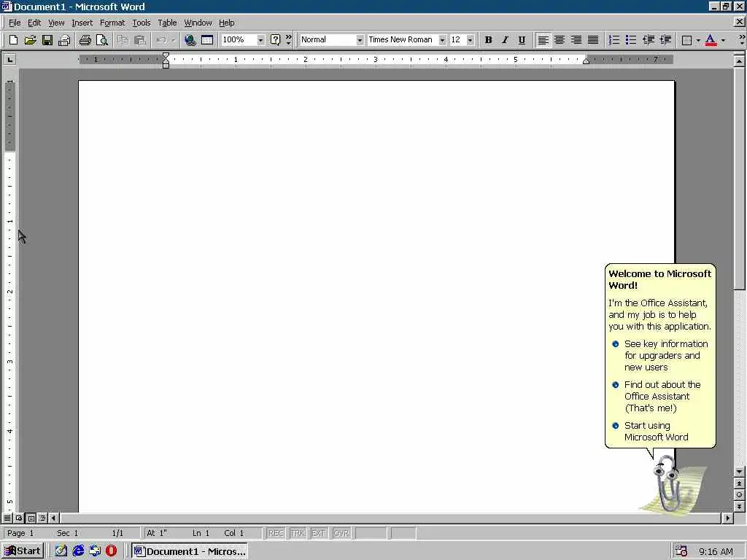Screen dimensions: 747x560
Task: Click the Undo arrow icon
Action: pos(161,40)
